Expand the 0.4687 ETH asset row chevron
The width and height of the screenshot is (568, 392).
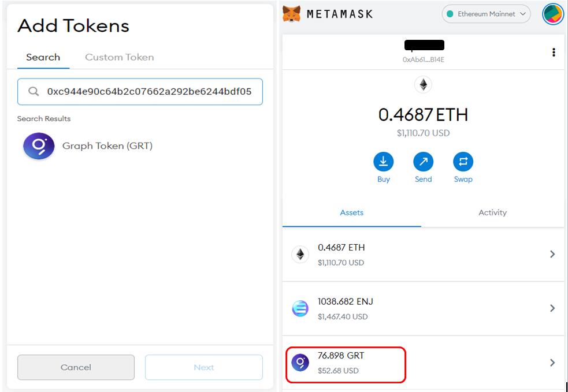click(552, 254)
